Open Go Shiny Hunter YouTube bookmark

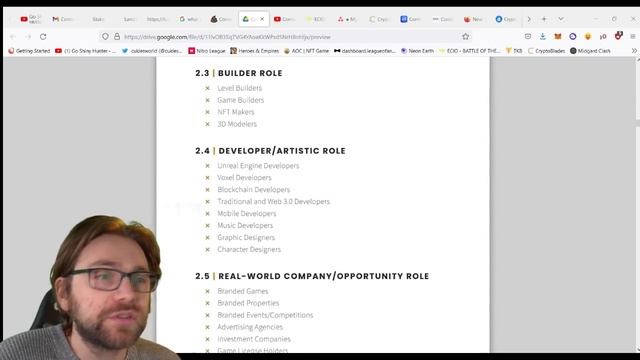85,51
